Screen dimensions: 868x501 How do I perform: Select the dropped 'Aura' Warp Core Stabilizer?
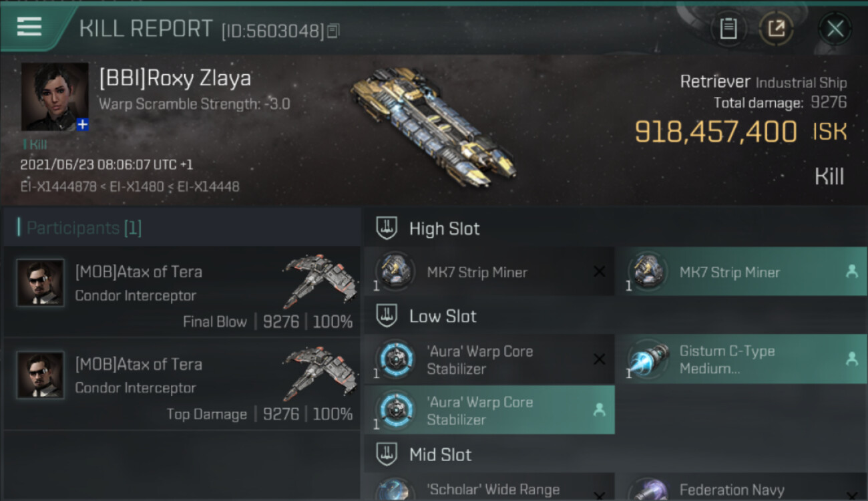(489, 410)
